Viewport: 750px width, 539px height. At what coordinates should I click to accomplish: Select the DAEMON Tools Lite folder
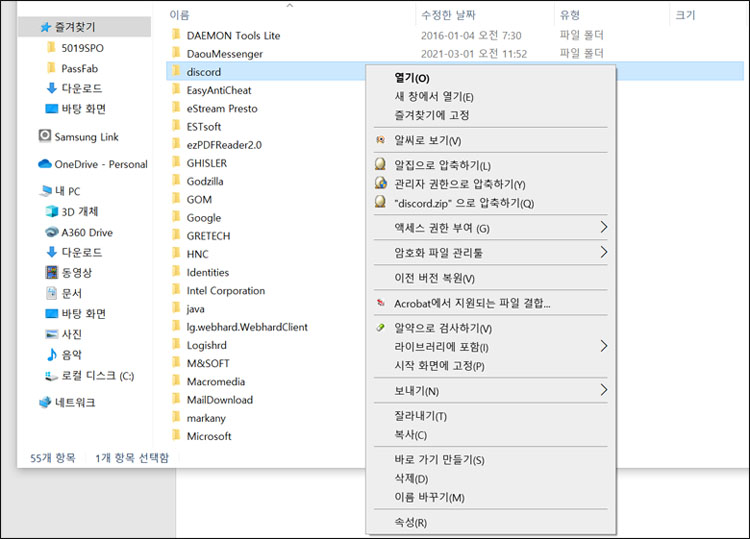click(233, 35)
